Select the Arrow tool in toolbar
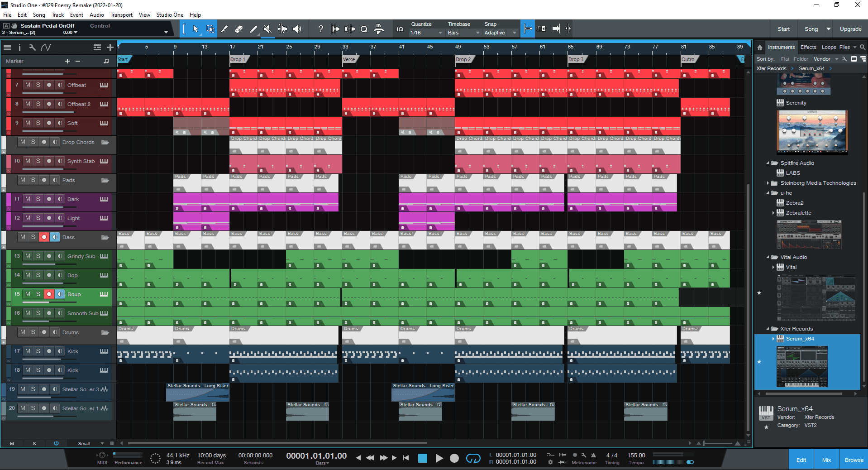 tap(196, 29)
